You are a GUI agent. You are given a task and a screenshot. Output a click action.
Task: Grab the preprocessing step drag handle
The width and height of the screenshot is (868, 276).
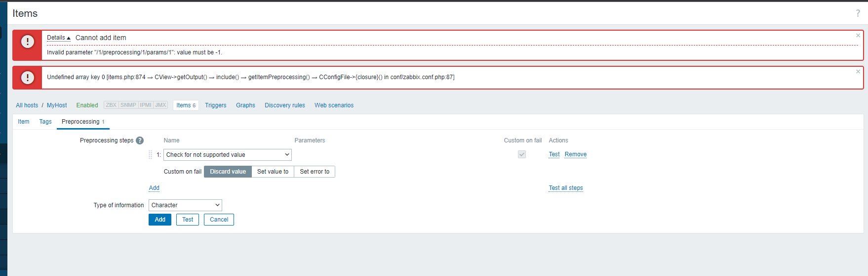[151, 155]
